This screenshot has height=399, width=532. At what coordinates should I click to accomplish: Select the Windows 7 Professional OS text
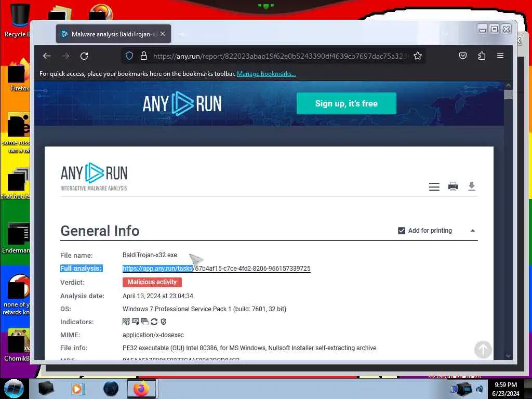204,309
